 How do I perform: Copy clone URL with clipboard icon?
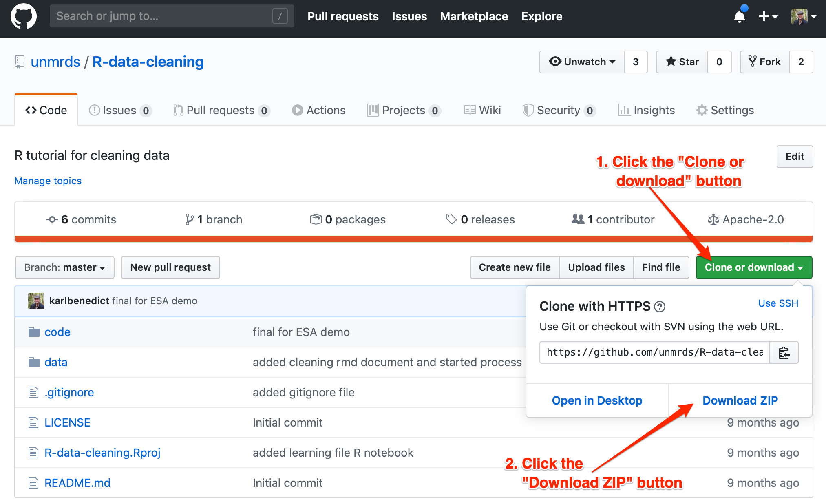click(x=784, y=352)
